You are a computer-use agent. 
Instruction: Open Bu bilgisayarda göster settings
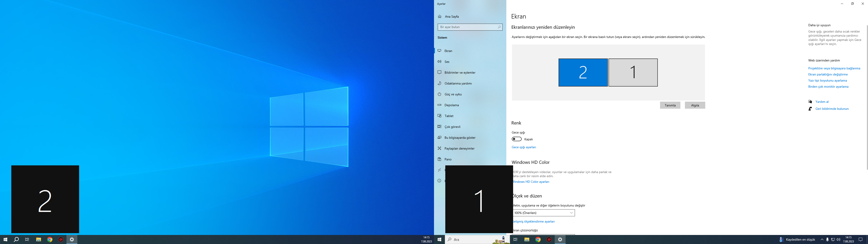470,138
